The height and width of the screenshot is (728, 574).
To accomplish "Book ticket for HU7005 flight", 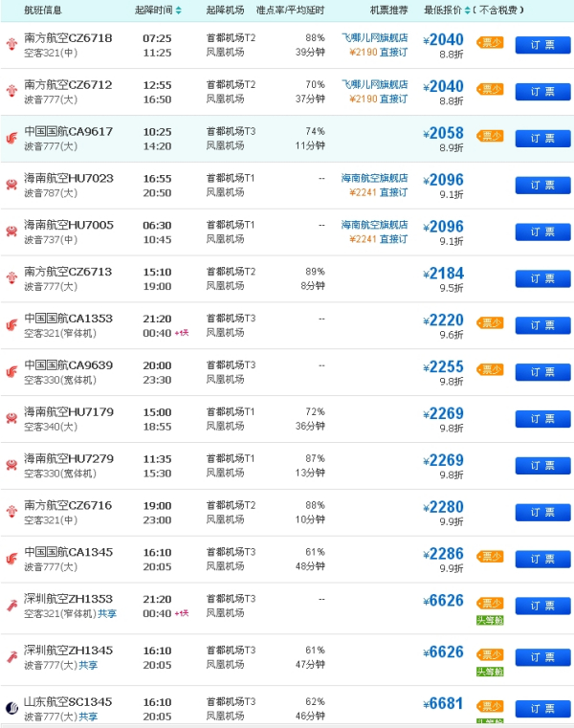I will [542, 232].
